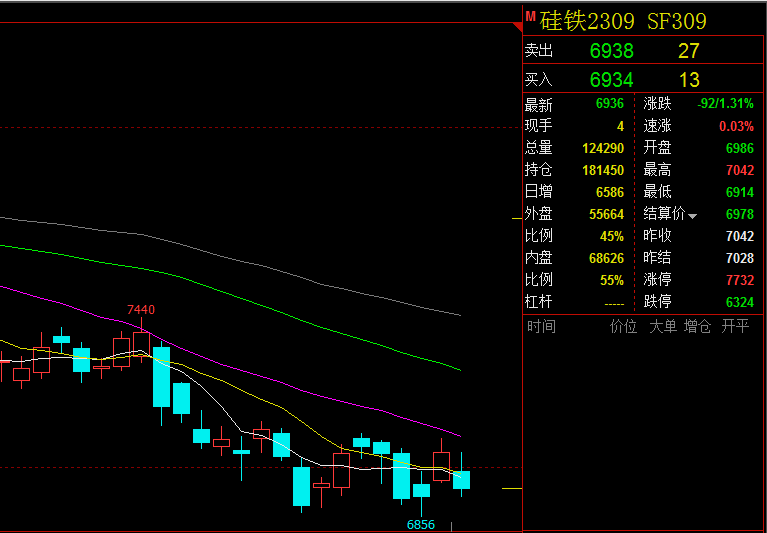Select the 总量 value 124290
Screen dimensions: 767x533
(x=603, y=148)
